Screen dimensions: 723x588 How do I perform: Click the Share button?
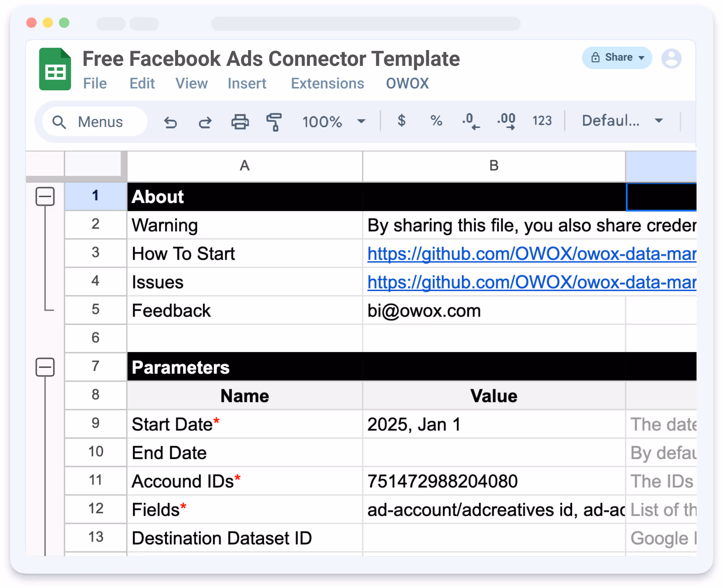[616, 58]
